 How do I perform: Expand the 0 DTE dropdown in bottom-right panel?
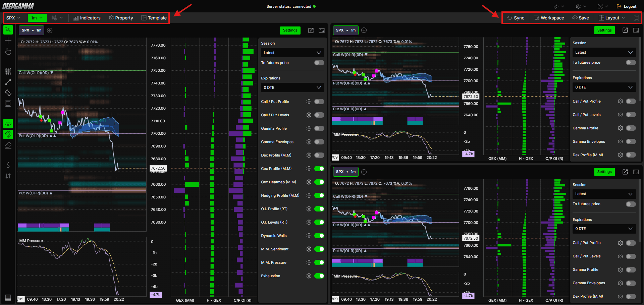[x=604, y=229]
